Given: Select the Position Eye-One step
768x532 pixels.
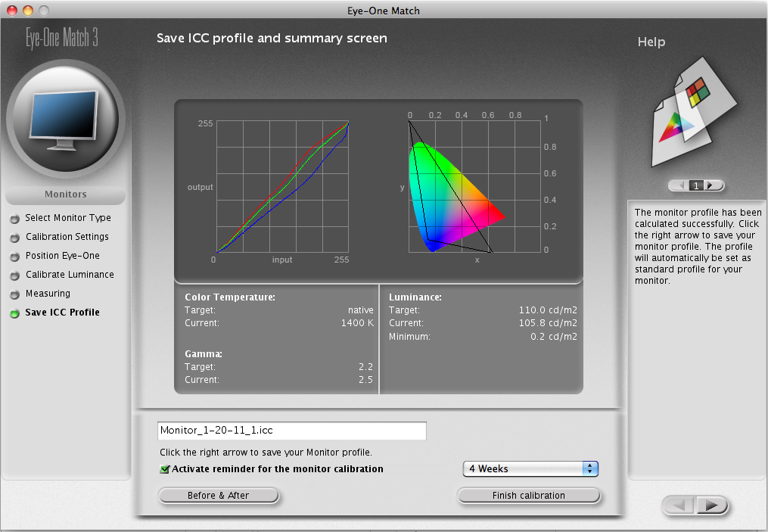Looking at the screenshot, I should pos(63,256).
